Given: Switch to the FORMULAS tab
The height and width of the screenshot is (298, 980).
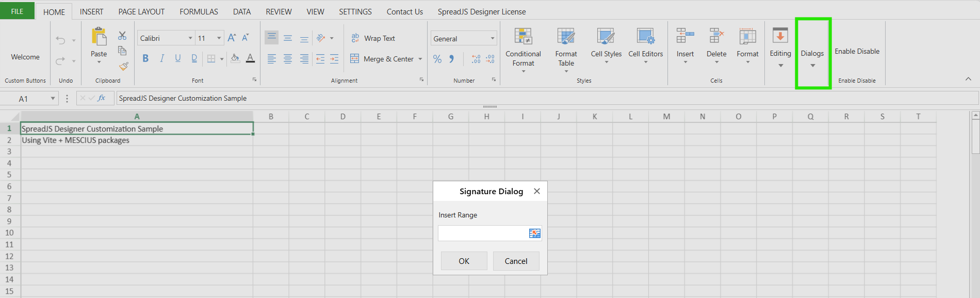Looking at the screenshot, I should [x=199, y=11].
